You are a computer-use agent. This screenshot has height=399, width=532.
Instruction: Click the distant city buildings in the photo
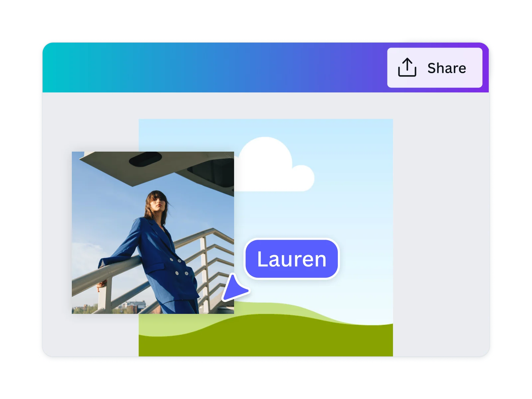click(133, 307)
